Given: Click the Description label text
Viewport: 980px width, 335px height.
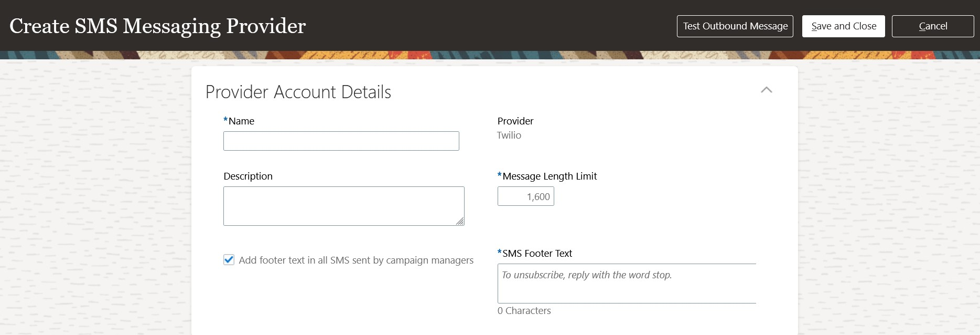Looking at the screenshot, I should (x=248, y=176).
